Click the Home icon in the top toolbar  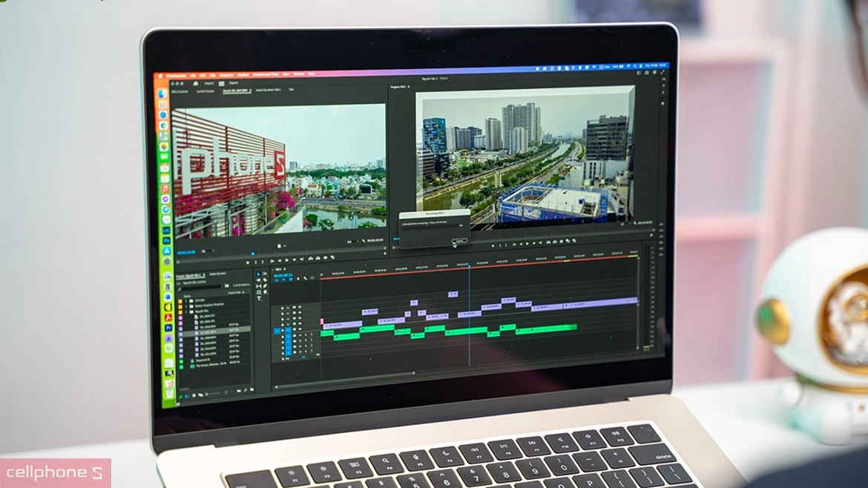pos(196,82)
